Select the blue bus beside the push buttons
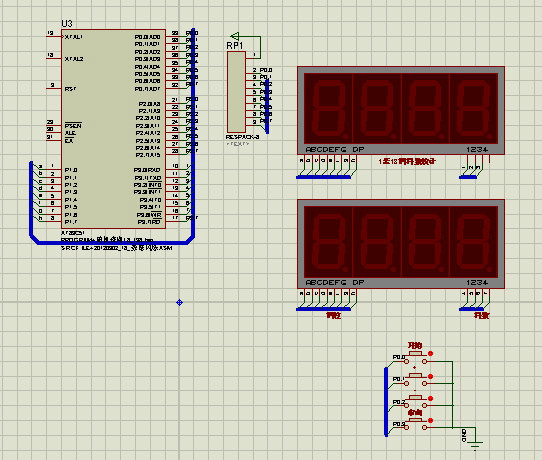The width and height of the screenshot is (542, 460). point(386,402)
